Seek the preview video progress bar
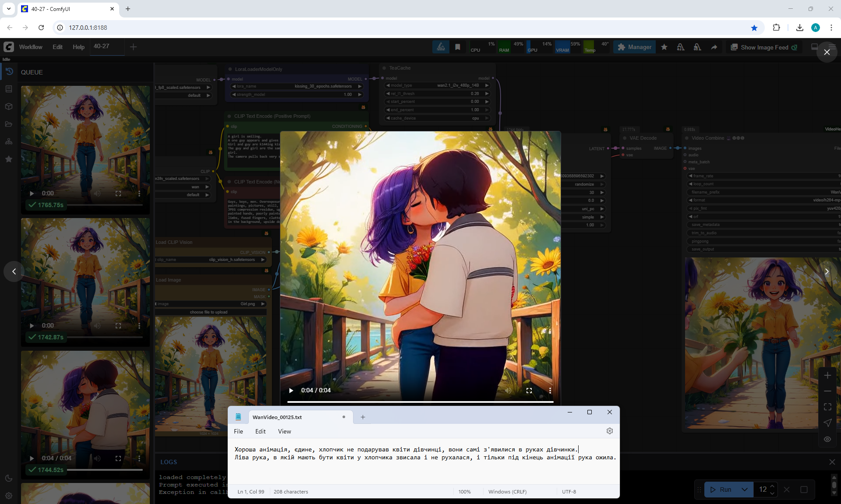This screenshot has width=841, height=504. click(x=420, y=402)
